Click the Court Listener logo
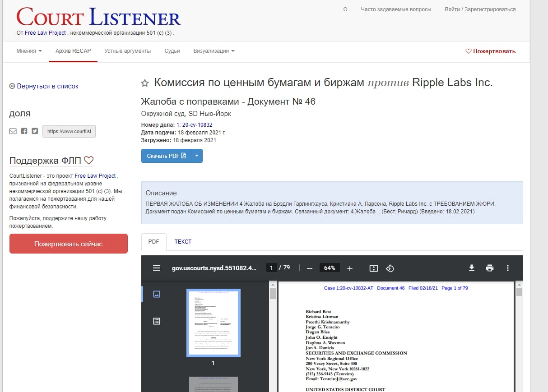The image size is (548, 392). coord(98,17)
